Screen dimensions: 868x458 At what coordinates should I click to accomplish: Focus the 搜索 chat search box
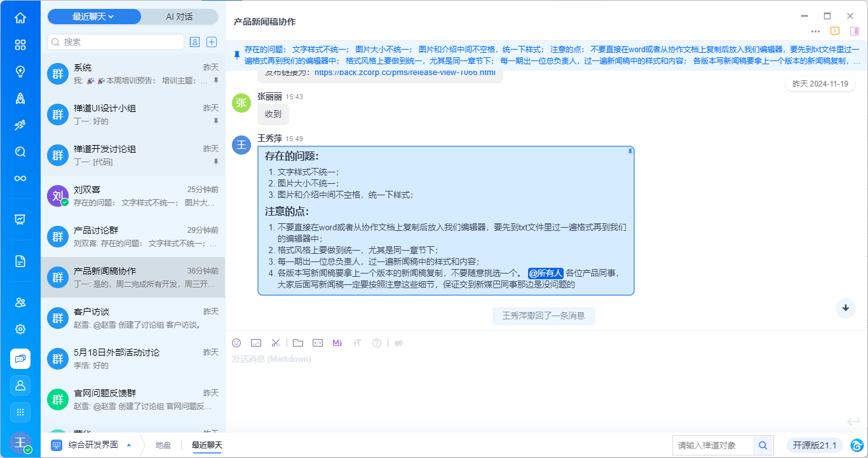click(x=116, y=42)
